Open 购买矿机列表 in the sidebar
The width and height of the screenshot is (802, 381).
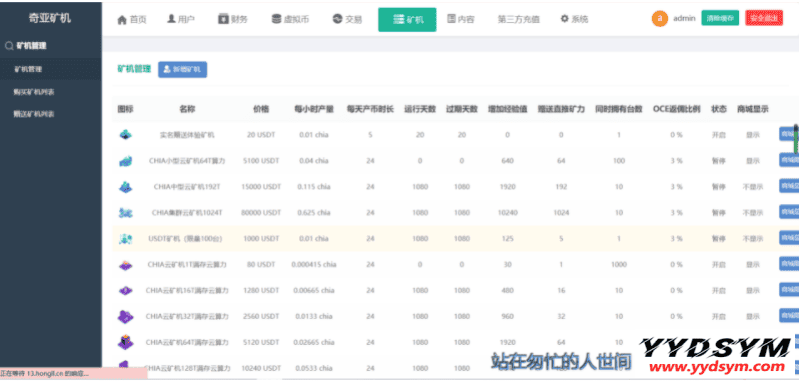[34, 92]
